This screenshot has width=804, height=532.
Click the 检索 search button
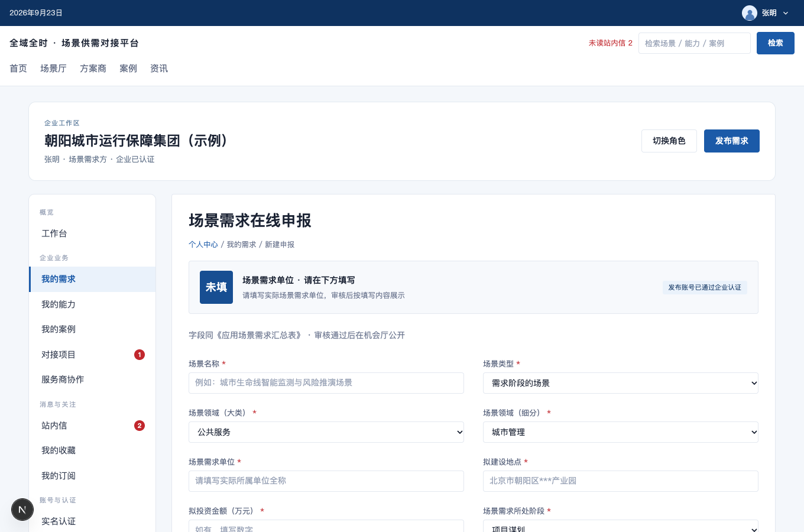[776, 43]
